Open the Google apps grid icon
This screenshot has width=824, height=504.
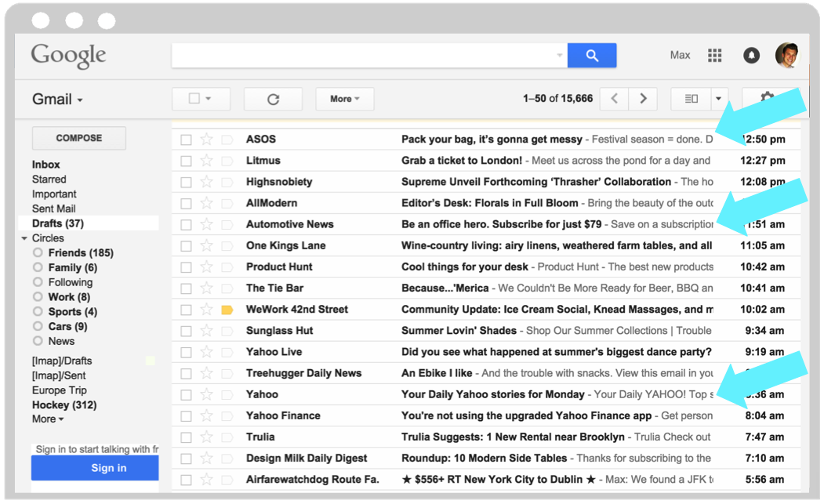tap(715, 55)
